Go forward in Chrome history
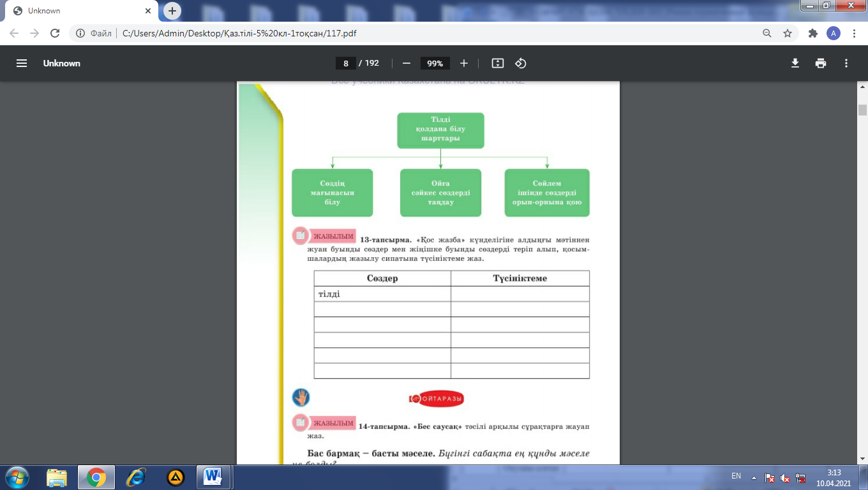 (x=34, y=33)
